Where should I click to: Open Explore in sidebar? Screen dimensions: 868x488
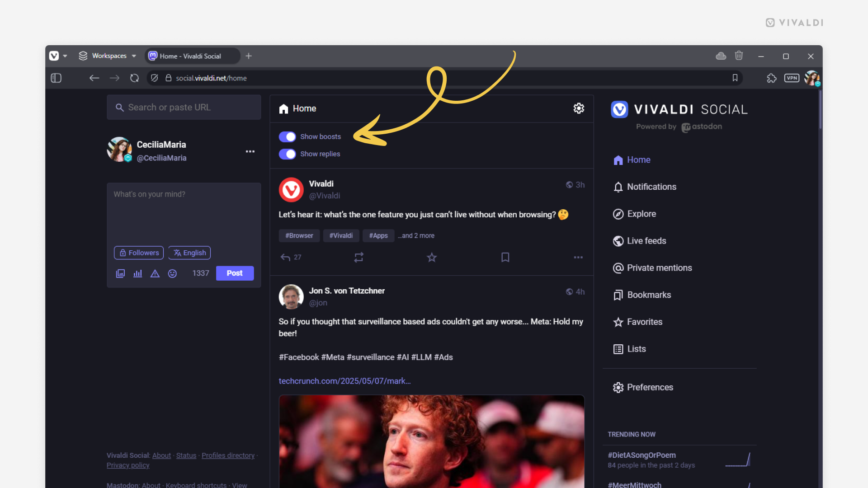coord(634,214)
